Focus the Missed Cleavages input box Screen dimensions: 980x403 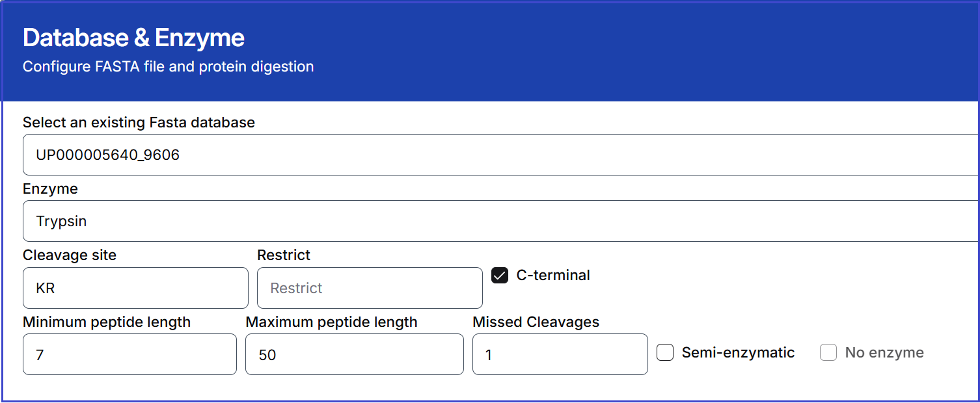click(560, 354)
